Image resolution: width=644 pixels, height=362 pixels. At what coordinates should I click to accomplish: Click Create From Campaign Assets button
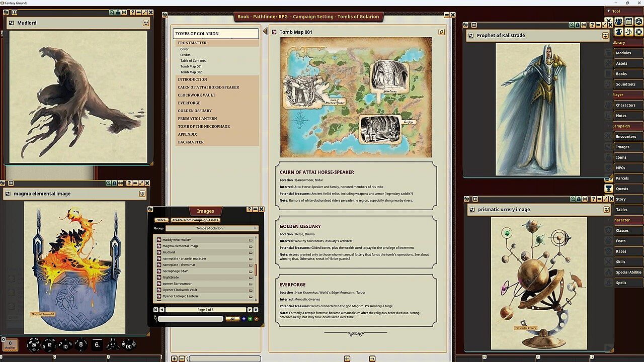[x=195, y=220]
